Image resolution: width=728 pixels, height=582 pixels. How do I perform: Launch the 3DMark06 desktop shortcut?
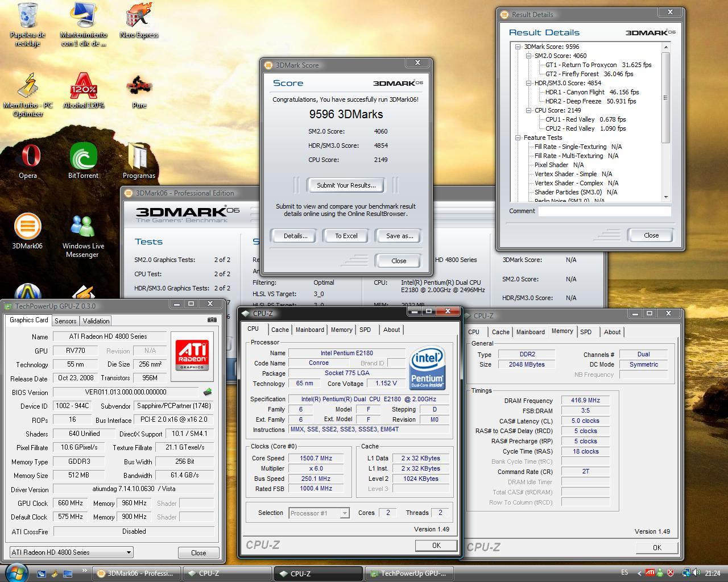(x=27, y=231)
